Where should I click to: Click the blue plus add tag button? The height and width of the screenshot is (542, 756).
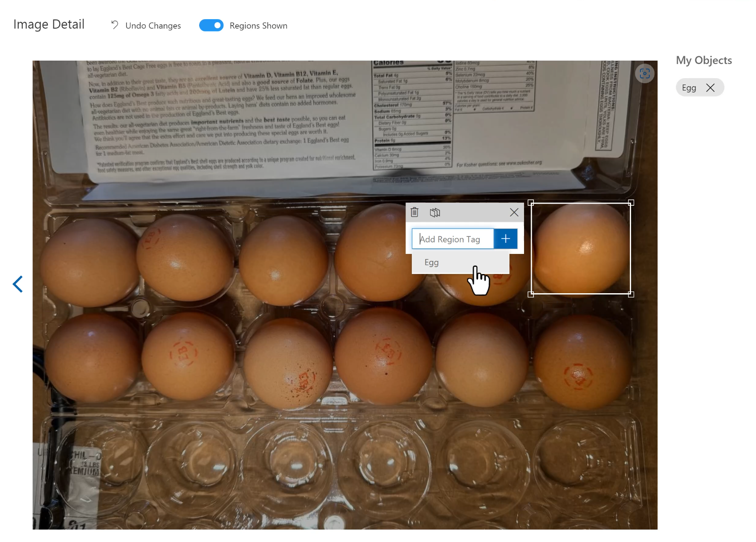506,239
